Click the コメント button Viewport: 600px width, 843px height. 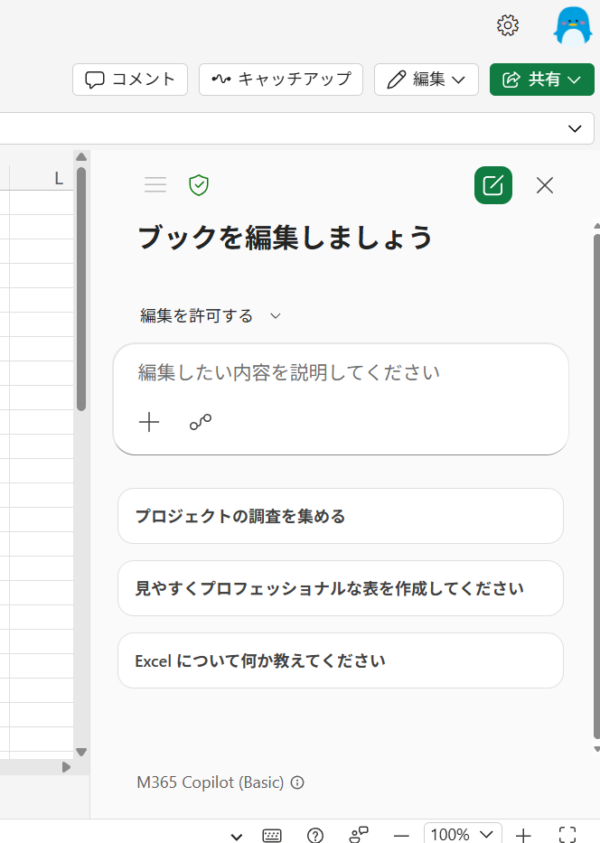(130, 80)
